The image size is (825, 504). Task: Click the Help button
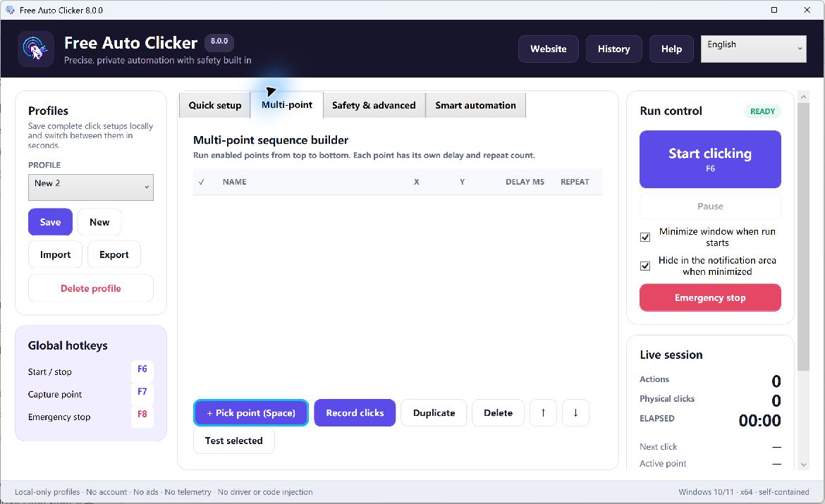pos(671,49)
